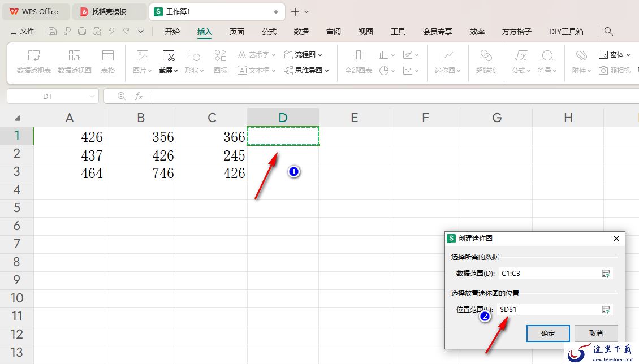Viewport: 639px width, 364px height.
Task: Open the 公式 equation insert dropdown
Action: (521, 62)
